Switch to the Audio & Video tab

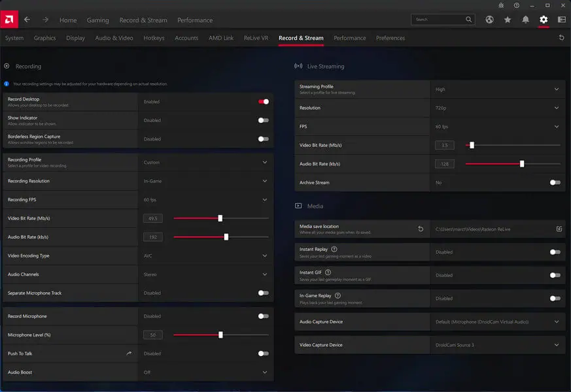tap(114, 38)
